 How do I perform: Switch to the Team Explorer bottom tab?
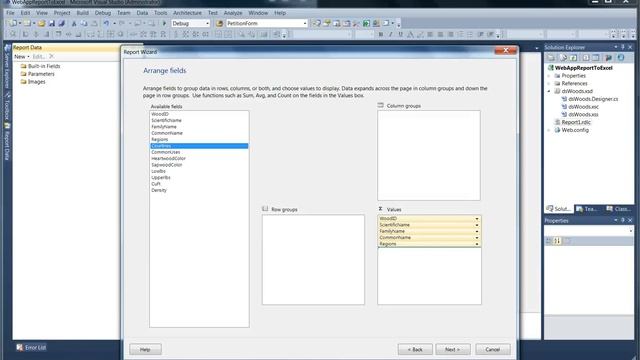pyautogui.click(x=587, y=209)
